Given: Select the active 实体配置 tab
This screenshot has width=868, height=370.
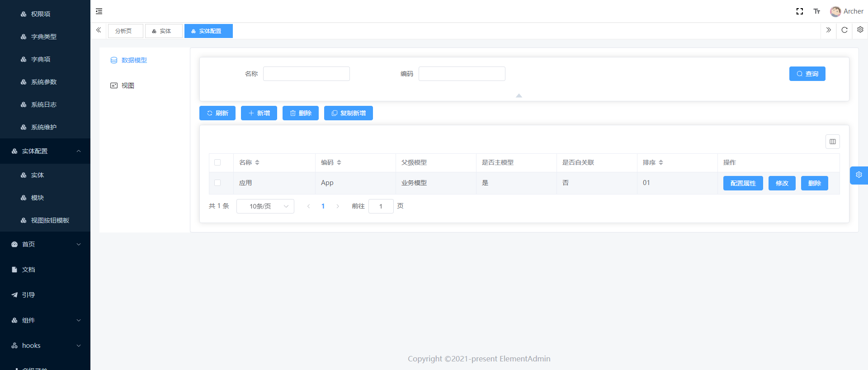Looking at the screenshot, I should pos(208,31).
